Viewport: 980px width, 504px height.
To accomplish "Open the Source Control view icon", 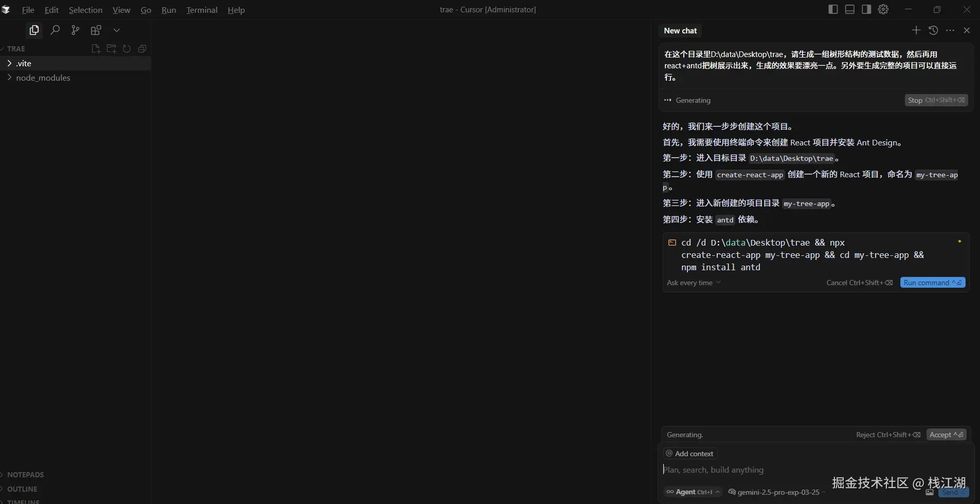I will pyautogui.click(x=76, y=30).
